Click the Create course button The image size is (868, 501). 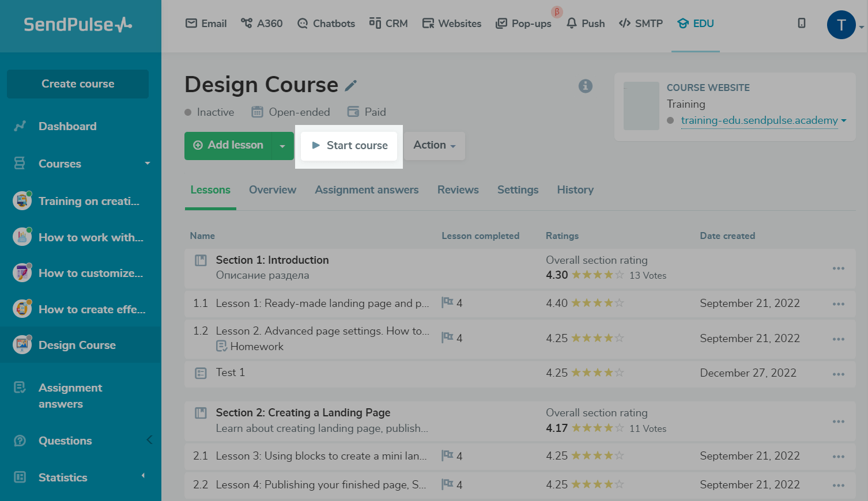coord(78,84)
